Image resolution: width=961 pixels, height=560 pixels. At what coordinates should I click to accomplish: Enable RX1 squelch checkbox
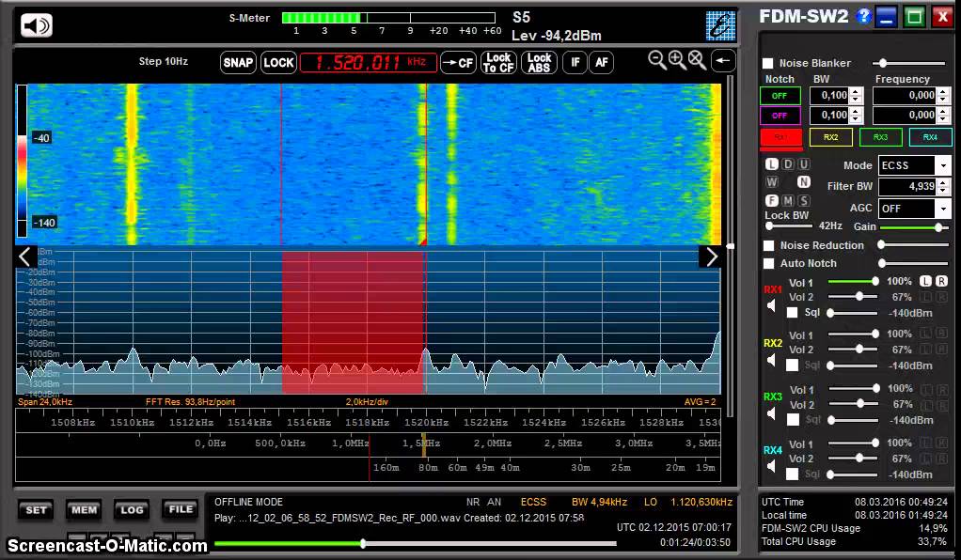tap(793, 313)
